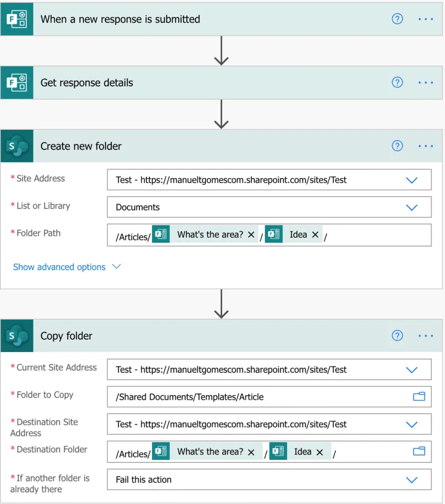The image size is (445, 504).
Task: Remove "What's the area?" token in Destination Folder
Action: click(251, 452)
